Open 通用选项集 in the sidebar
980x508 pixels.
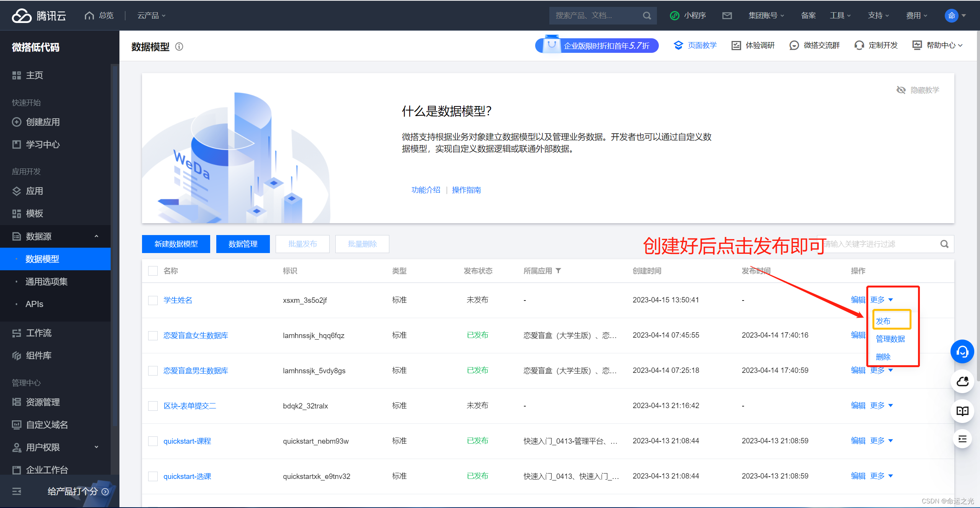(x=46, y=282)
